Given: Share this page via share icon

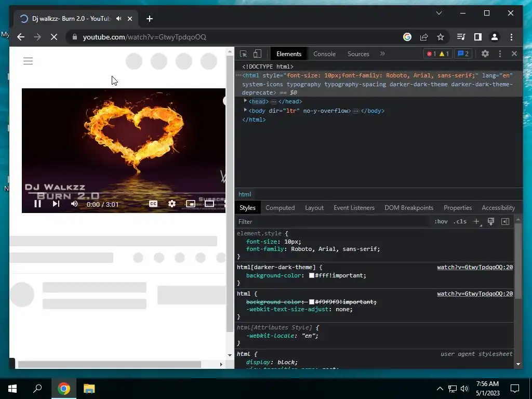Looking at the screenshot, I should (424, 37).
